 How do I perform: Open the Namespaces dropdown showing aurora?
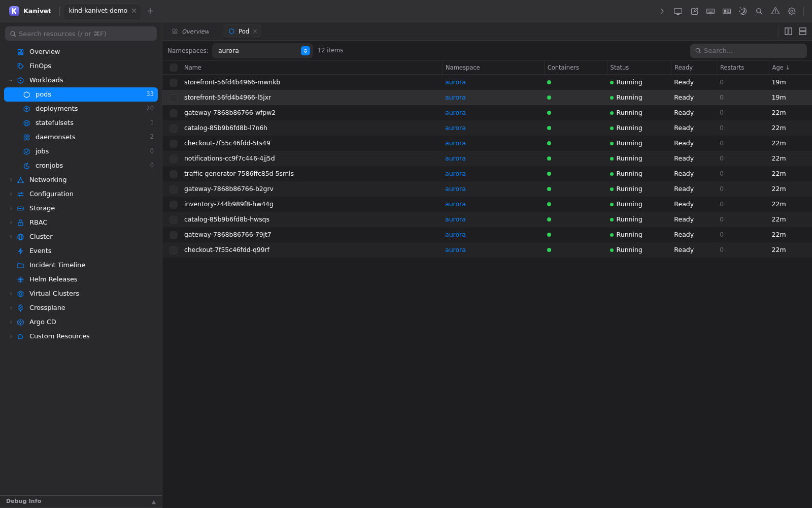tap(262, 51)
